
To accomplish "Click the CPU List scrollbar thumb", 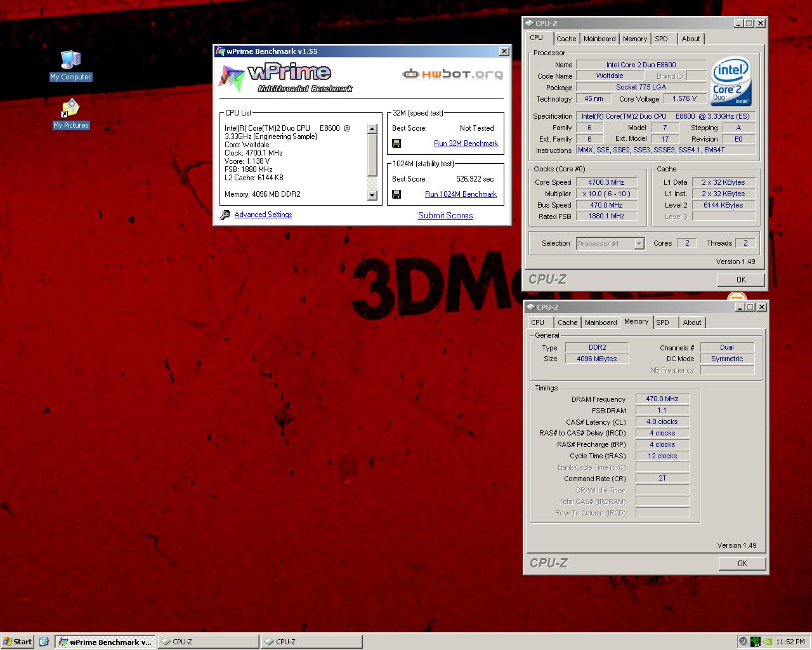I will [372, 155].
